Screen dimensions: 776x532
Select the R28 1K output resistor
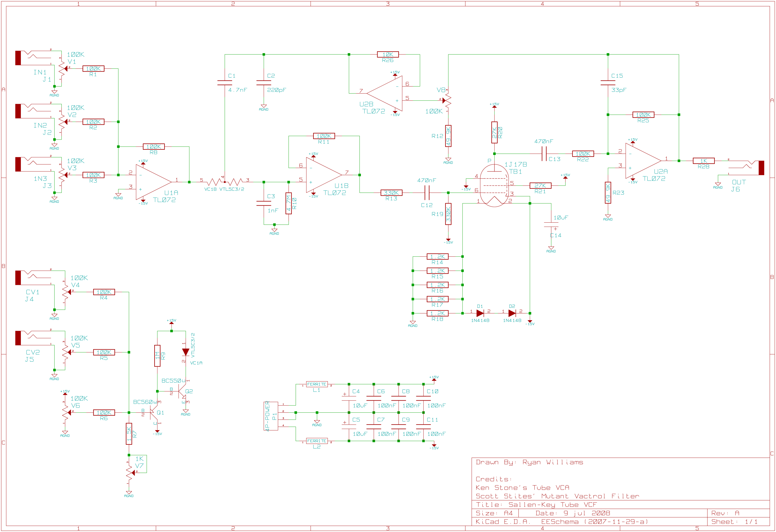704,161
